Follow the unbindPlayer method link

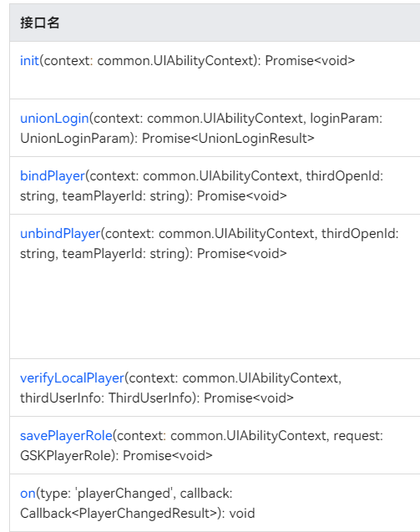click(60, 234)
